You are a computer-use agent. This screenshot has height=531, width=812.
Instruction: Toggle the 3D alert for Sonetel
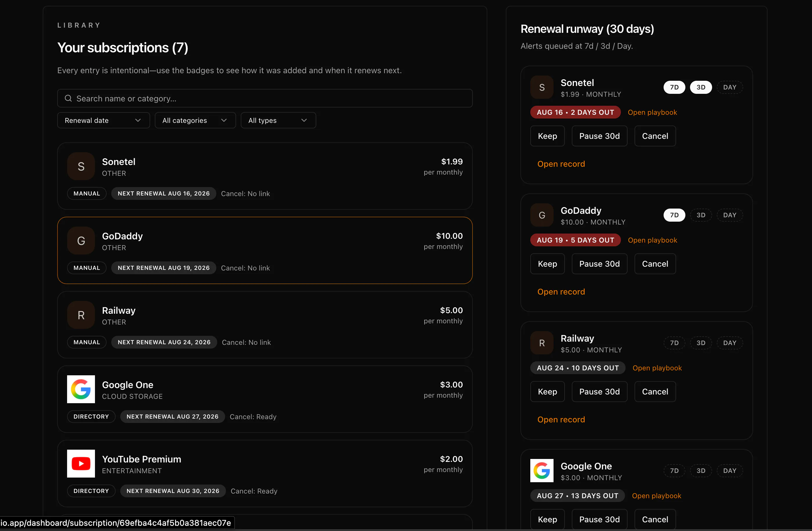click(701, 87)
